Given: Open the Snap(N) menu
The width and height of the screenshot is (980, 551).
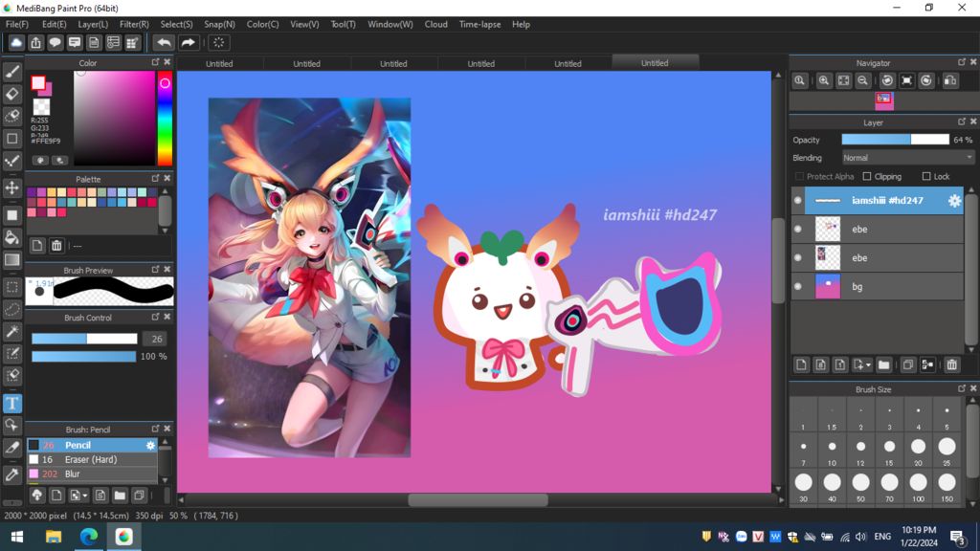Looking at the screenshot, I should click(x=219, y=24).
